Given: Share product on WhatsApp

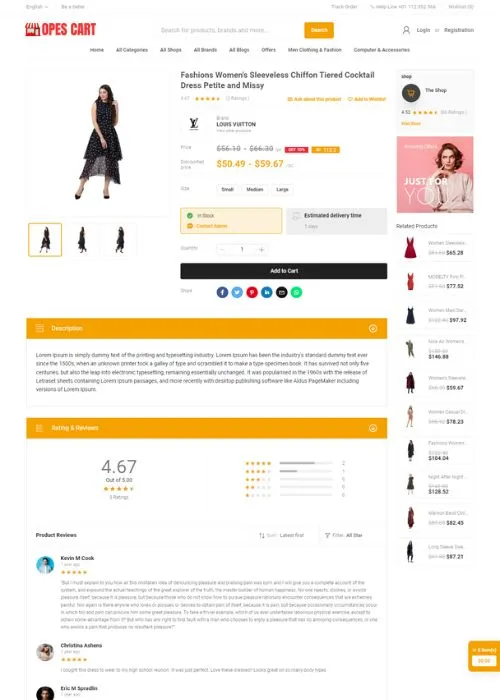Looking at the screenshot, I should pyautogui.click(x=296, y=292).
